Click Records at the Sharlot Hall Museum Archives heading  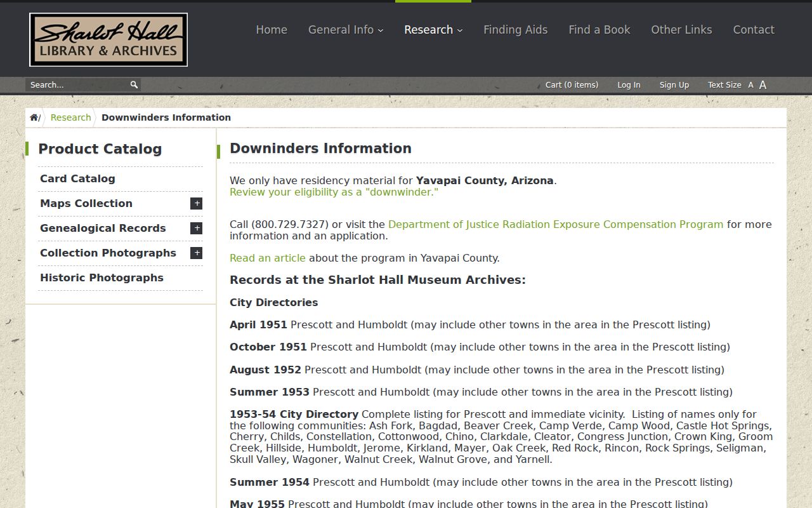click(x=377, y=280)
